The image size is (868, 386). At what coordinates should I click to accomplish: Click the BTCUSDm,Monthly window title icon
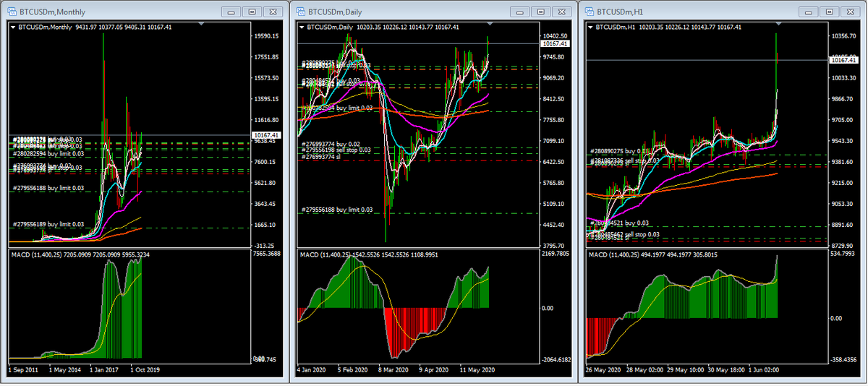[10, 11]
